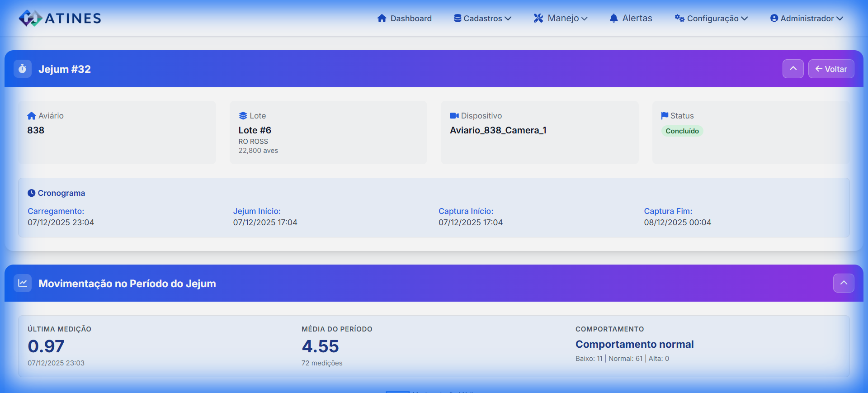Go to the Dashboard page
Image resolution: width=868 pixels, height=393 pixels.
coord(404,18)
